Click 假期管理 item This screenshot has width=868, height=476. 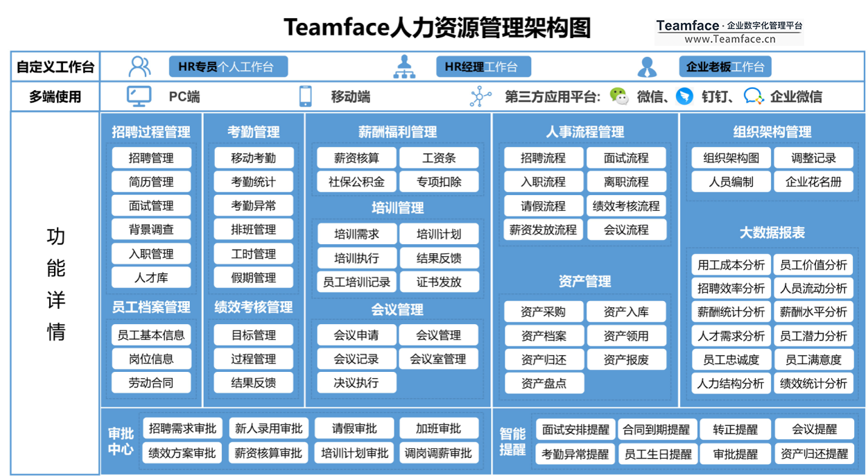[x=254, y=278]
